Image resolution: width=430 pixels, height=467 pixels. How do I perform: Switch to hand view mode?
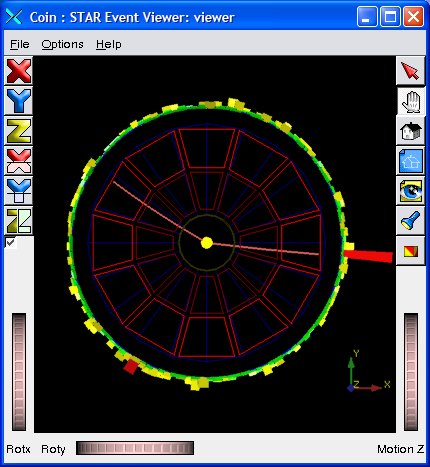(x=411, y=101)
